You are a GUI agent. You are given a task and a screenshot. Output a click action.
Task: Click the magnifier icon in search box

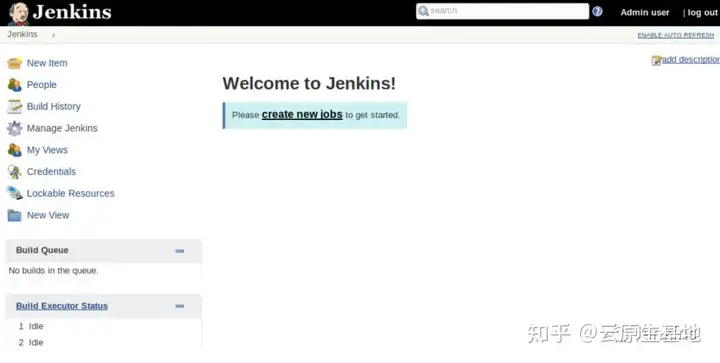click(x=423, y=11)
